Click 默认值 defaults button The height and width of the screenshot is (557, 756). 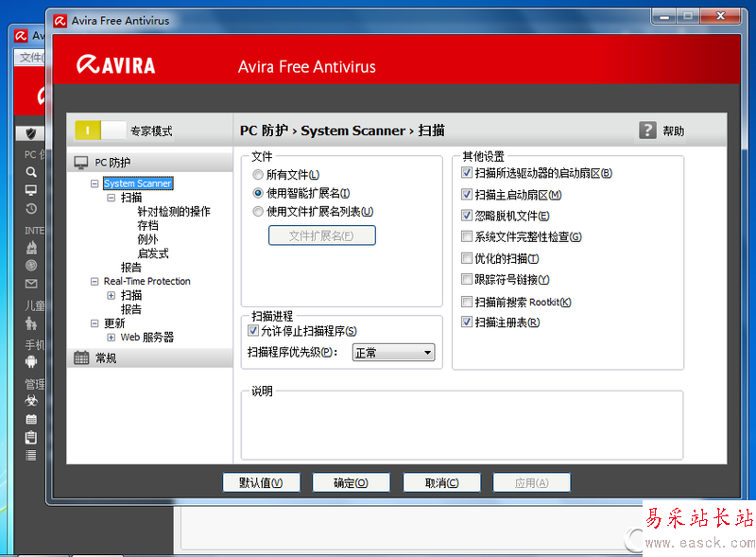(261, 482)
